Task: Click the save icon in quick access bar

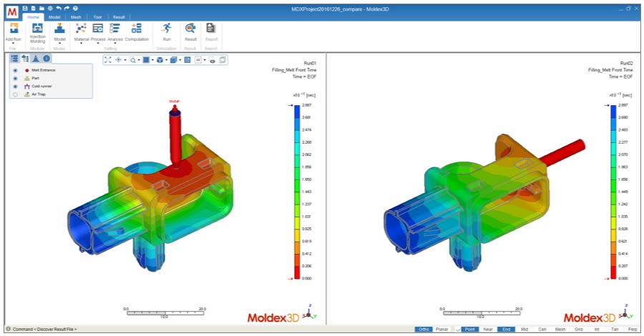Action: point(25,8)
